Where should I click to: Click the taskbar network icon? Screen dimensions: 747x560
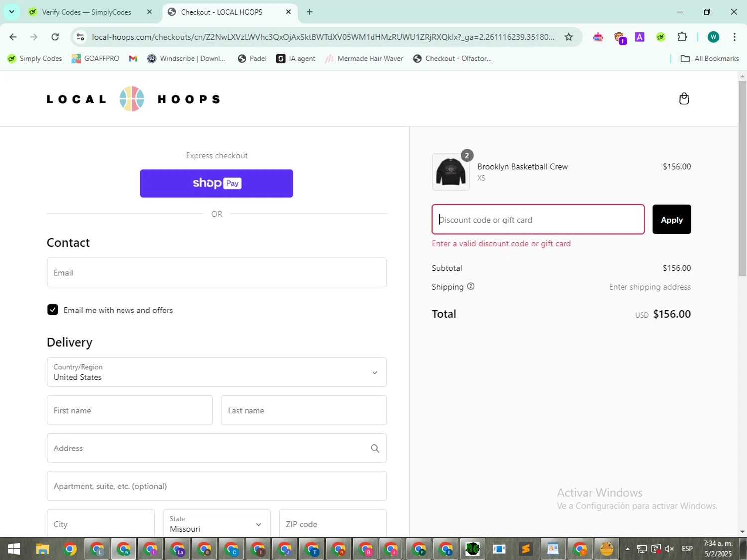642,549
